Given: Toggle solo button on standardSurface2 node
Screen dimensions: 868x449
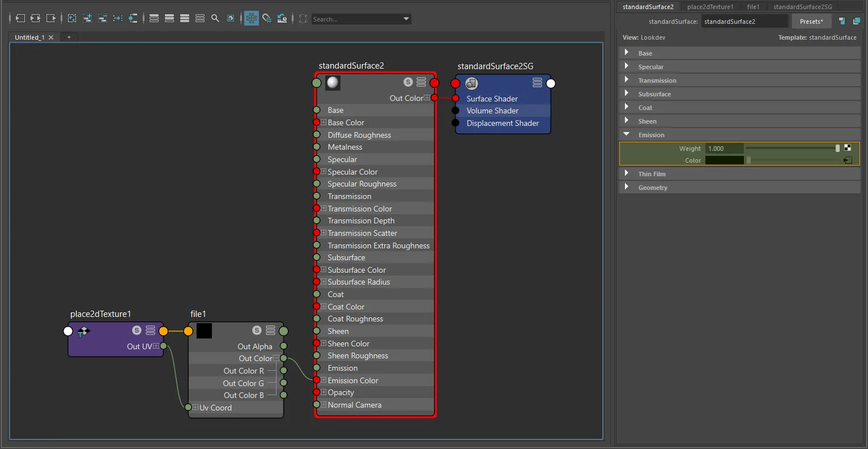Looking at the screenshot, I should pos(408,82).
